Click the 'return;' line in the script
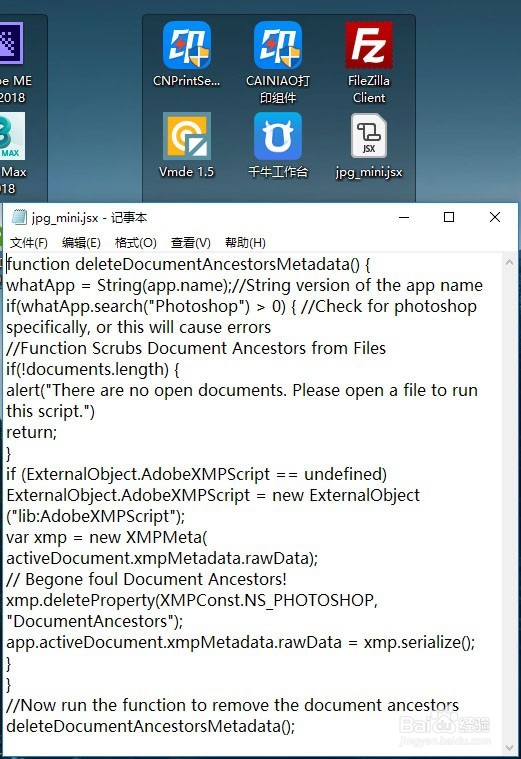The image size is (521, 759). pos(31,432)
